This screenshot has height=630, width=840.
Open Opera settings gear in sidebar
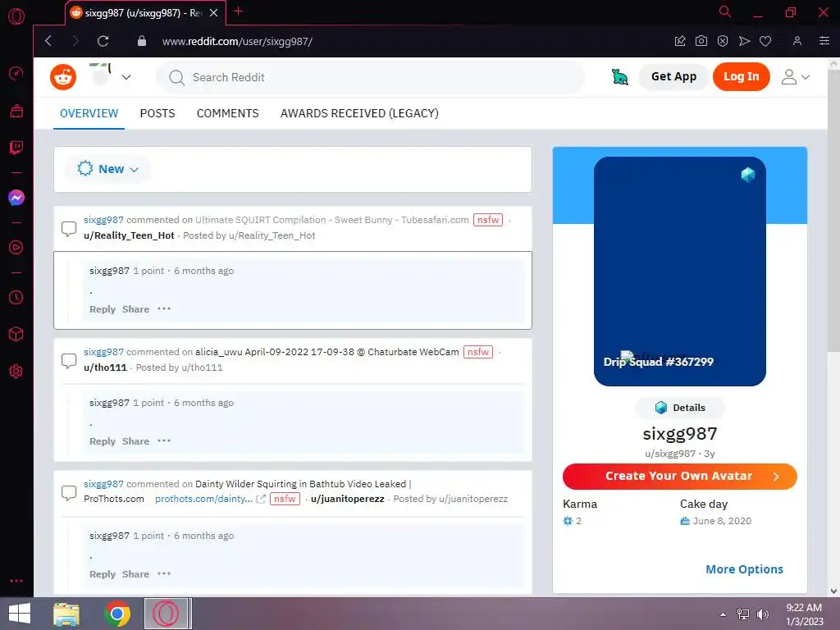[16, 372]
